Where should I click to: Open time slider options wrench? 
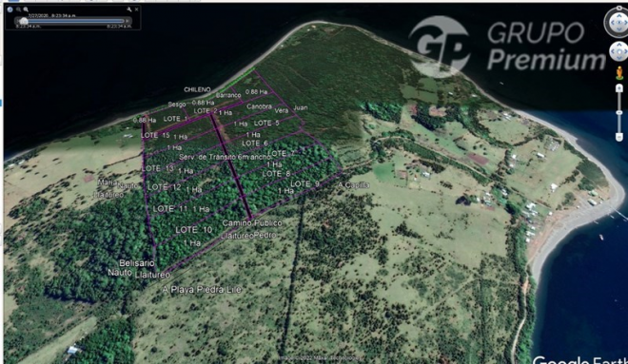click(x=129, y=10)
